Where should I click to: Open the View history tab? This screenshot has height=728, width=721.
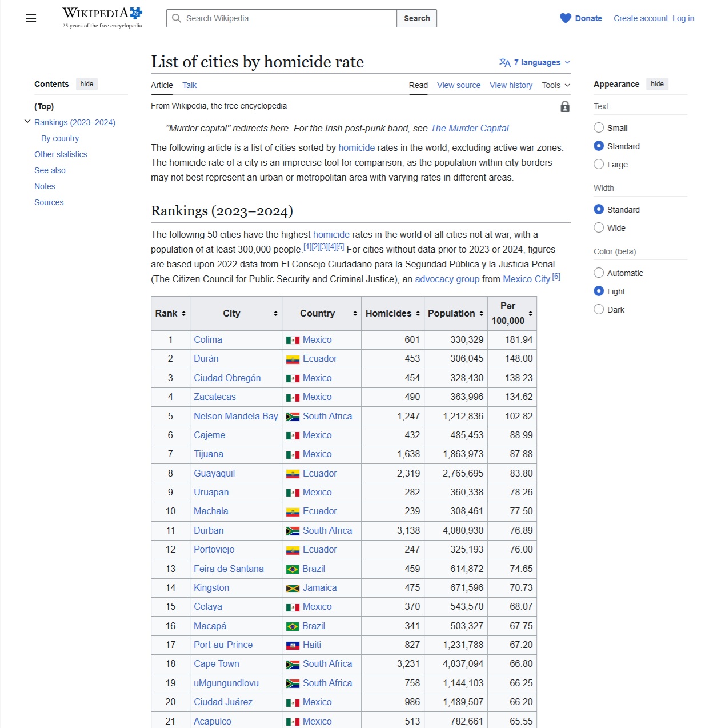tap(511, 85)
